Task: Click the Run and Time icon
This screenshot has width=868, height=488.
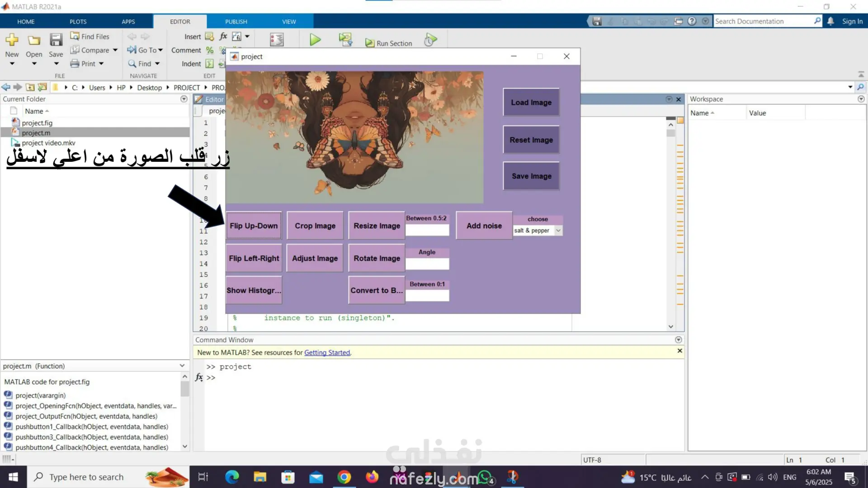Action: click(x=431, y=40)
